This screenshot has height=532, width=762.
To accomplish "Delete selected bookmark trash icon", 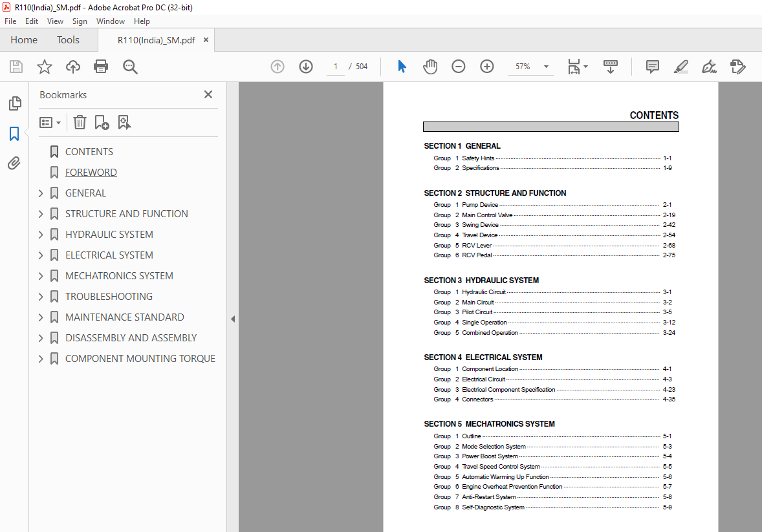I will point(80,122).
